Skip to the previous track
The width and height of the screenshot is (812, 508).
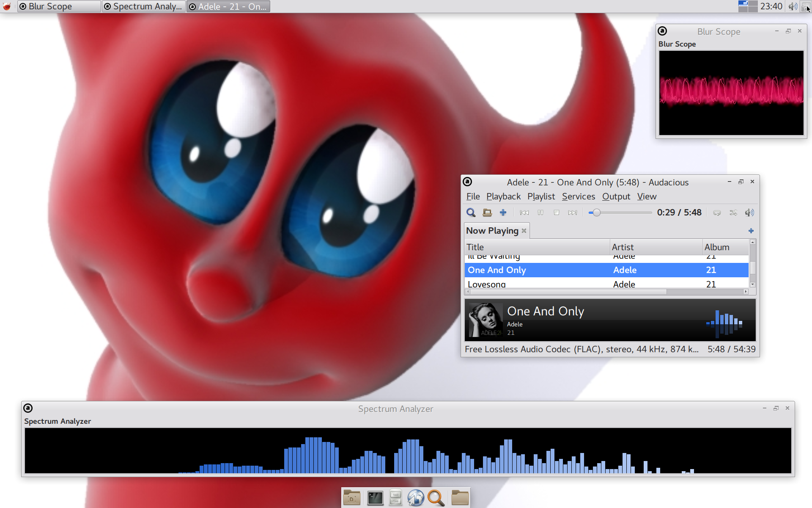pyautogui.click(x=524, y=213)
